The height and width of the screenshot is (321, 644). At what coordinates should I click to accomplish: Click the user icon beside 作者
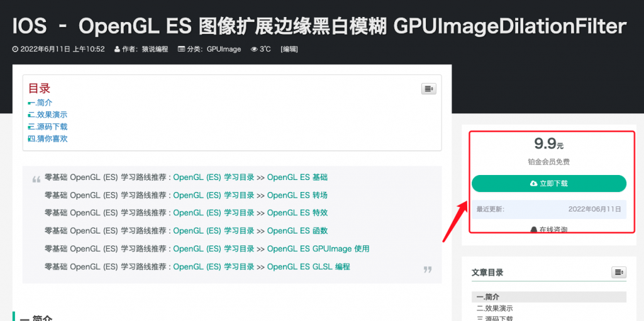[117, 49]
